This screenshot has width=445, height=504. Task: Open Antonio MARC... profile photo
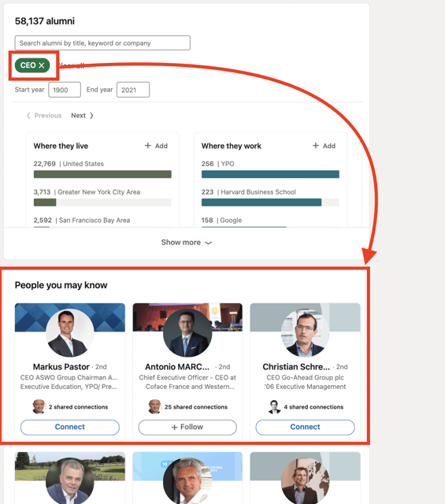[x=187, y=333]
